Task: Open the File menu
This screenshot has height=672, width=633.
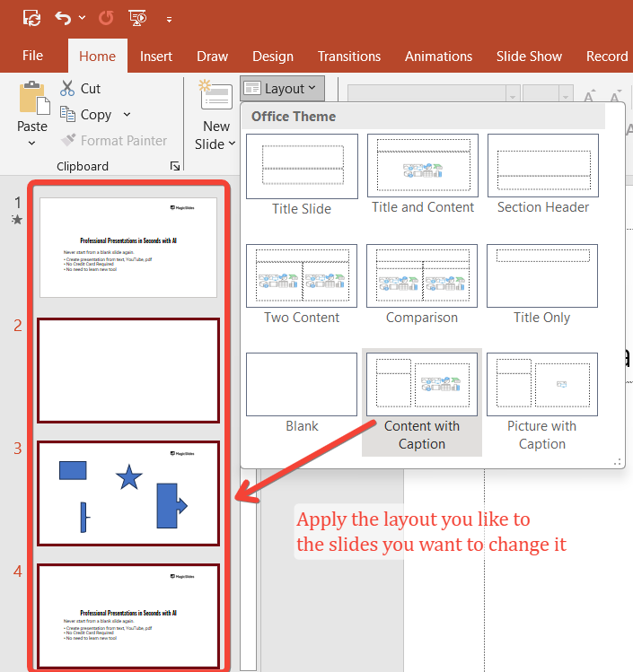Action: point(32,56)
